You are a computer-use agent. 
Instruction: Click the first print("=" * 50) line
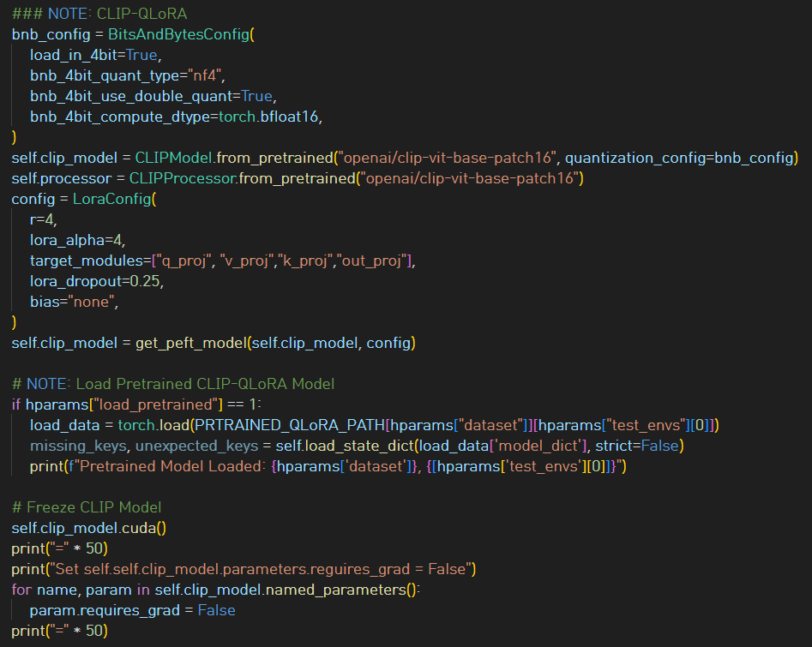59,548
